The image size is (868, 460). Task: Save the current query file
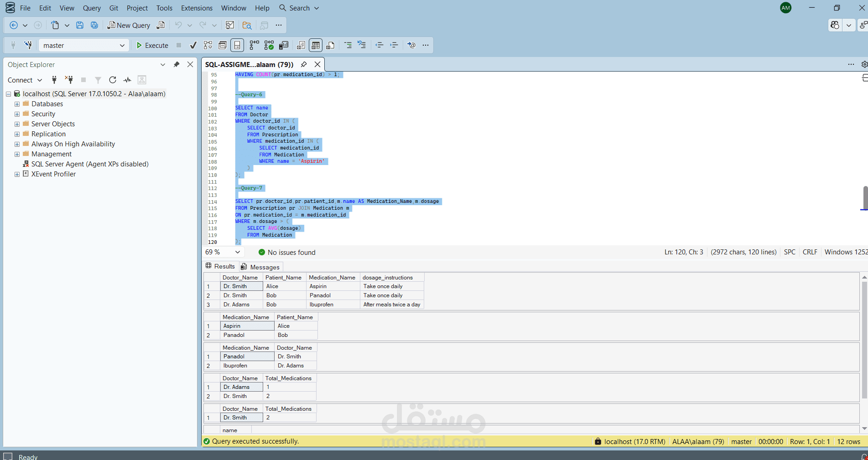pyautogui.click(x=80, y=25)
